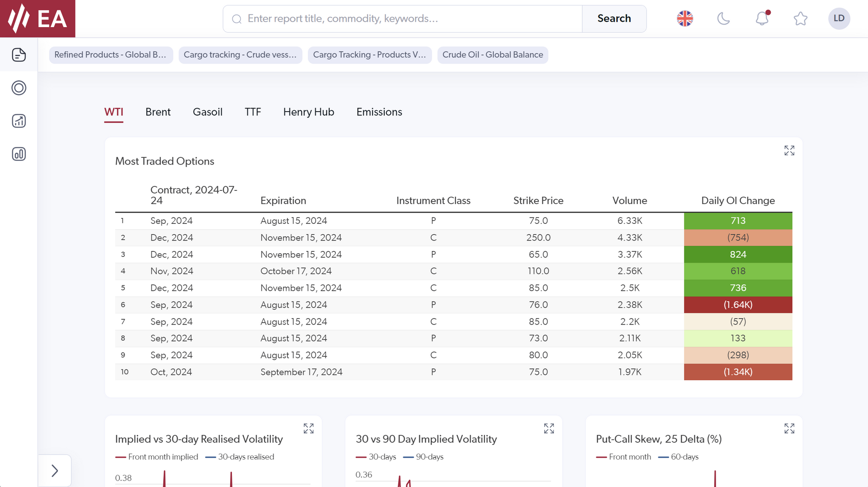This screenshot has height=487, width=868.
Task: Select the green 713 OI change cell
Action: 738,221
